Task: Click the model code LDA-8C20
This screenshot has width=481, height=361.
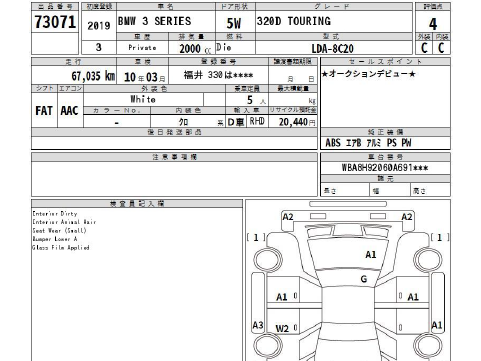Action: coord(332,49)
